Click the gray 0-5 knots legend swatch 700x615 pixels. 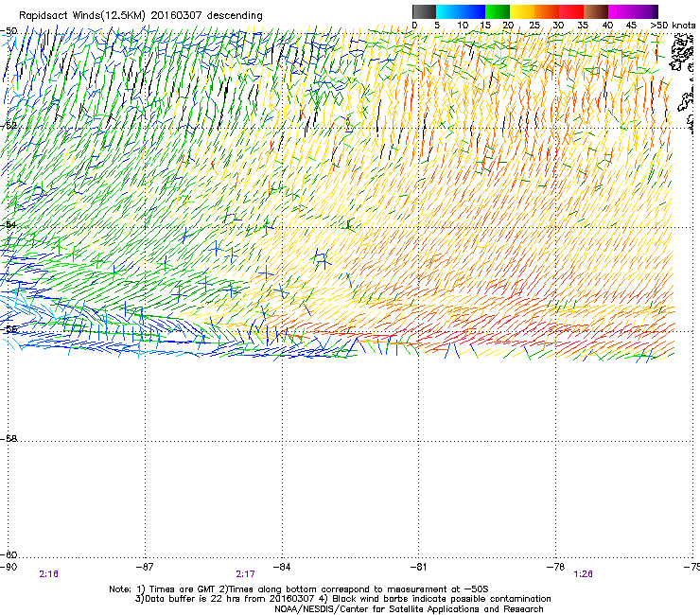(424, 11)
